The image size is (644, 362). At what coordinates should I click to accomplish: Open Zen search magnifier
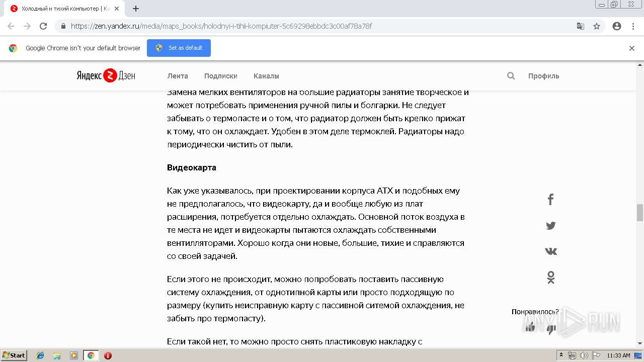[x=511, y=76]
